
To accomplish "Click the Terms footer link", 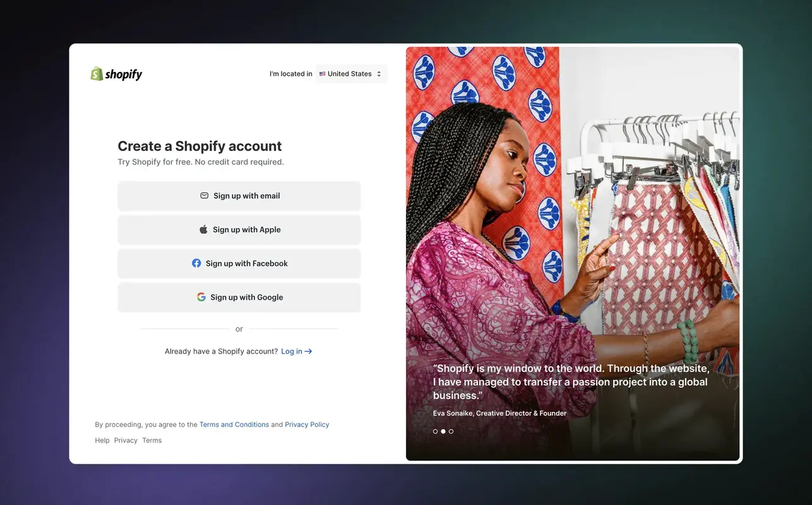I will coord(152,441).
